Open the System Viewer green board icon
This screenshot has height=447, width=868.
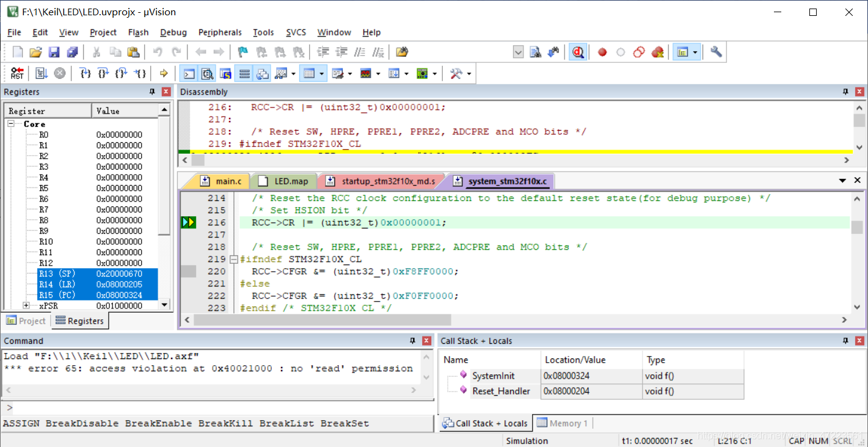pos(422,74)
